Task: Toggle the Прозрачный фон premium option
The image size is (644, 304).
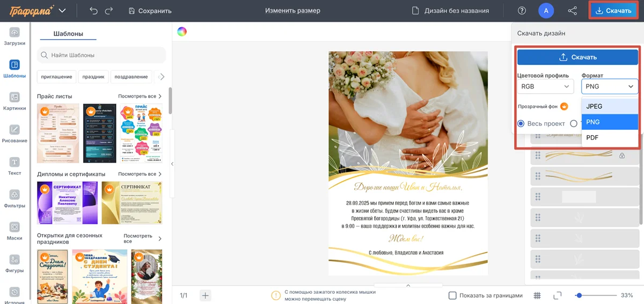Action: tap(564, 106)
